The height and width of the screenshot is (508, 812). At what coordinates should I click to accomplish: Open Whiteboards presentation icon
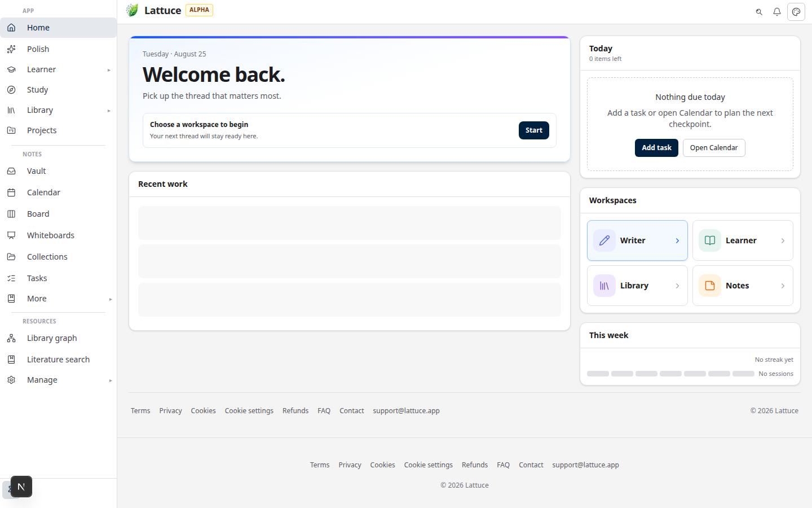click(x=11, y=235)
